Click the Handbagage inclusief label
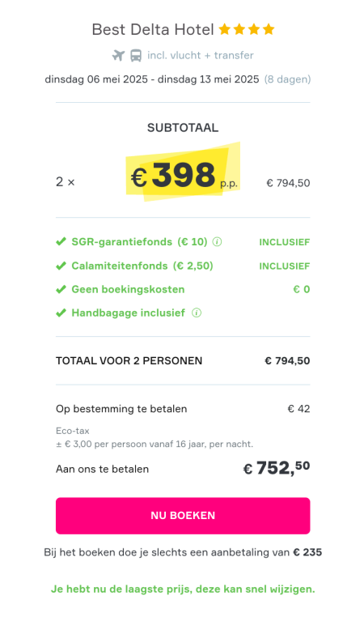Viewport: 364px width, 617px height. point(128,313)
